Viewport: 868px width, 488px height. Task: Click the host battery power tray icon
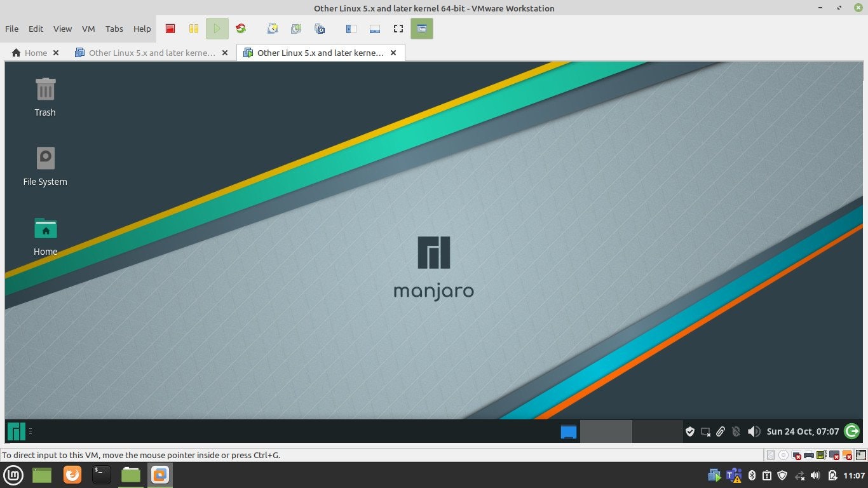[x=832, y=475]
